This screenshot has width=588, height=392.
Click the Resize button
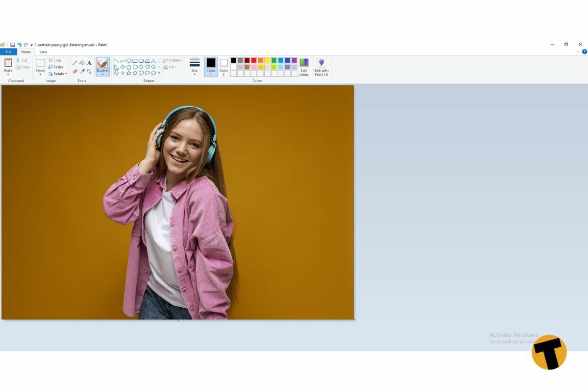tap(56, 67)
